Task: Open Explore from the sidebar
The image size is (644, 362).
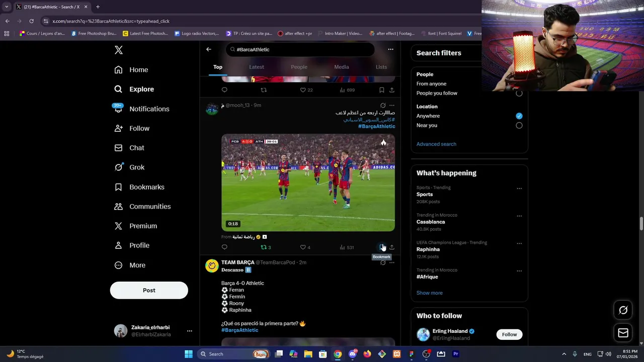Action: click(x=134, y=89)
